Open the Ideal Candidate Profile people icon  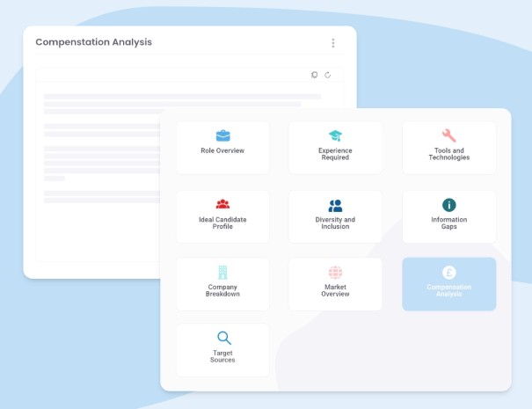[222, 205]
